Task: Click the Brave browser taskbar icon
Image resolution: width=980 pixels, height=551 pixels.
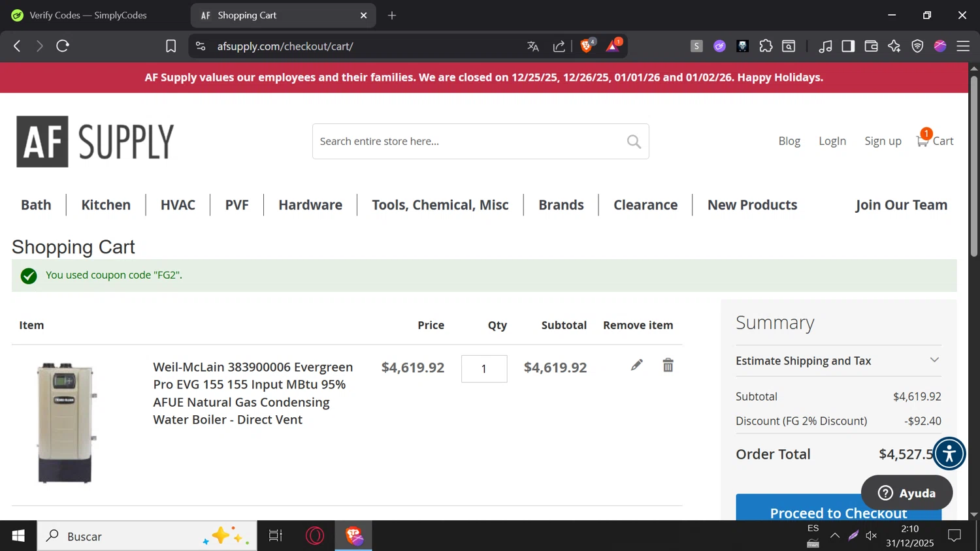Action: (354, 536)
